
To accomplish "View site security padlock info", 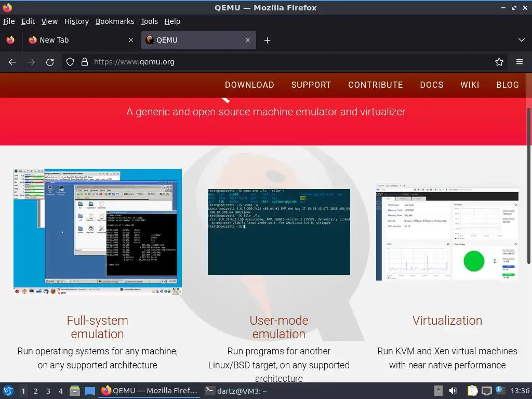I will pyautogui.click(x=85, y=62).
